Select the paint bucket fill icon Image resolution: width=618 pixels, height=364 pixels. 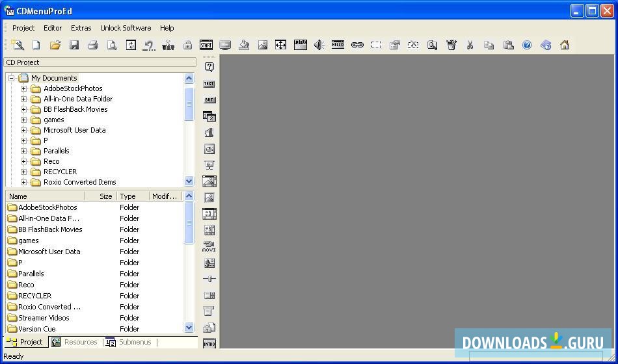[x=244, y=45]
